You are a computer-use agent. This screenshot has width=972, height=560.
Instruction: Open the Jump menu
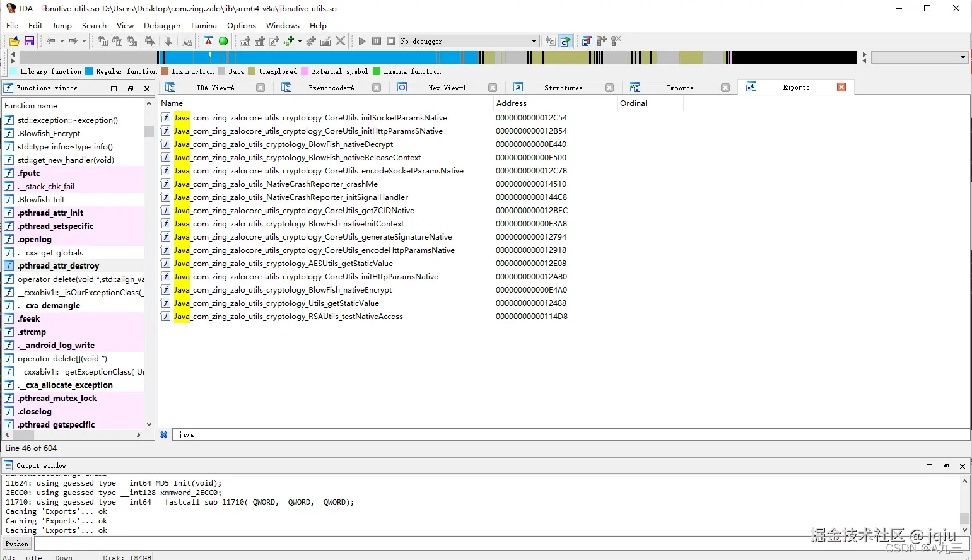tap(62, 26)
